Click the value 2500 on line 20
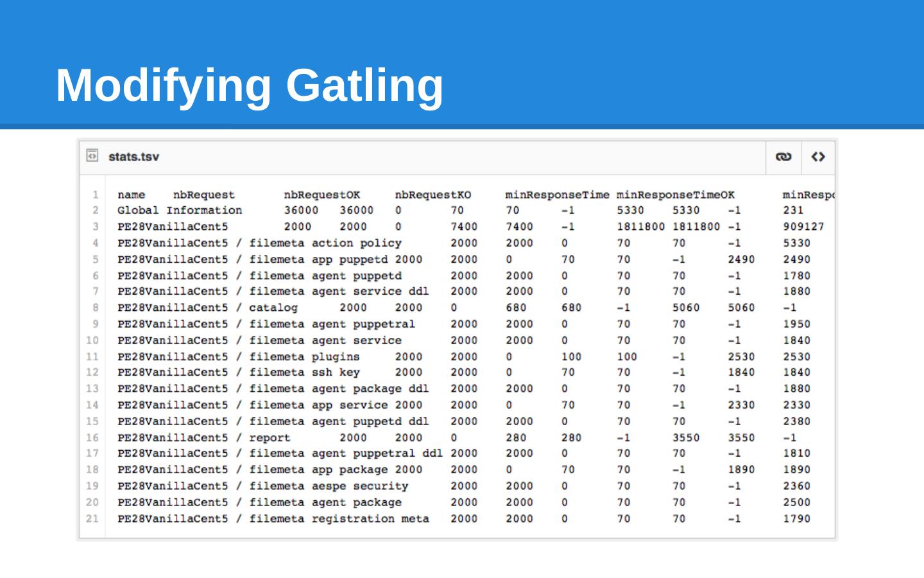Screen dimensions: 924x578 [x=797, y=503]
